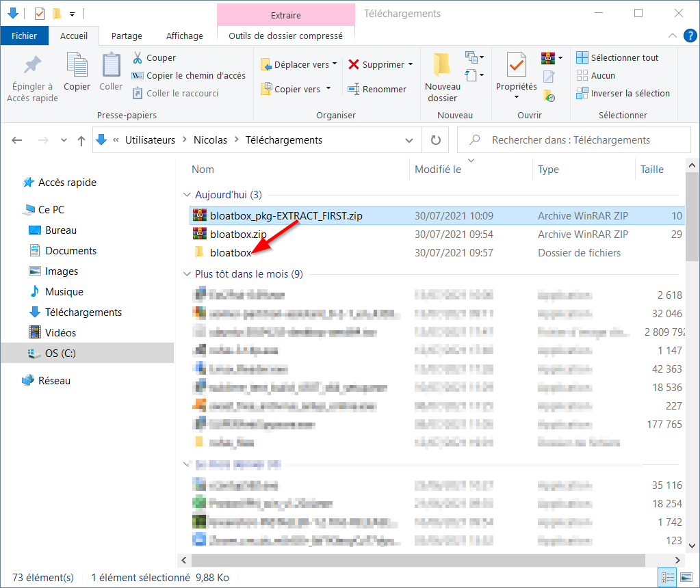Open Outils de dossier compressé tab
The height and width of the screenshot is (588, 700).
[x=286, y=36]
